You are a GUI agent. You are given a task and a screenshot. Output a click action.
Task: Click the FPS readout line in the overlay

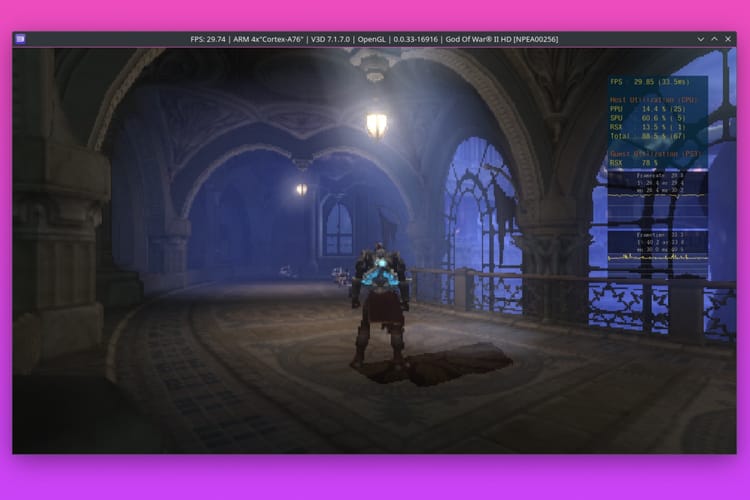click(650, 82)
